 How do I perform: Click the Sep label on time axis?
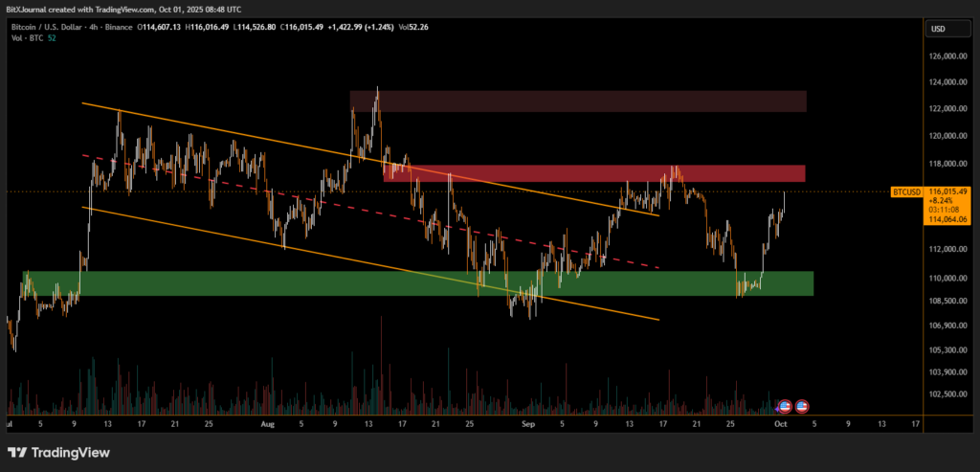click(527, 422)
